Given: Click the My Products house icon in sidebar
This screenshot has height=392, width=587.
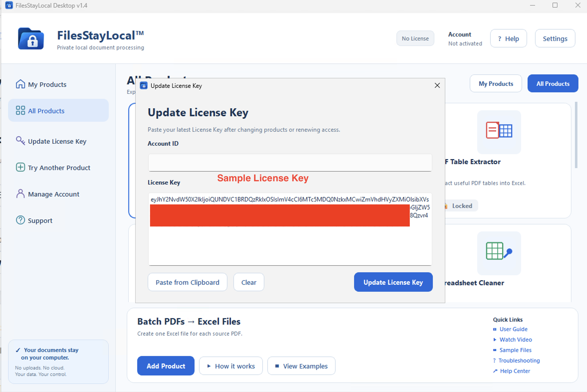Looking at the screenshot, I should (x=20, y=84).
